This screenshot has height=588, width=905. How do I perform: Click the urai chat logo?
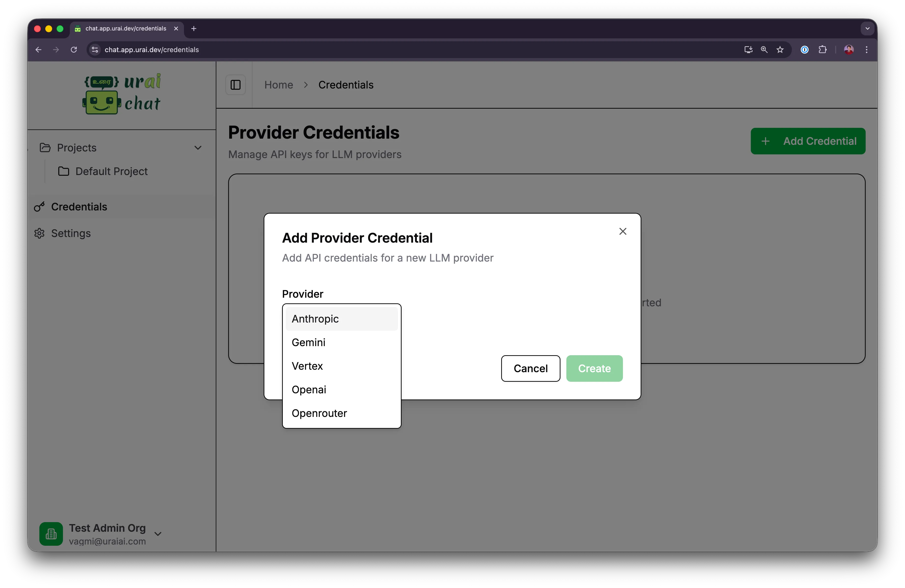(x=122, y=93)
